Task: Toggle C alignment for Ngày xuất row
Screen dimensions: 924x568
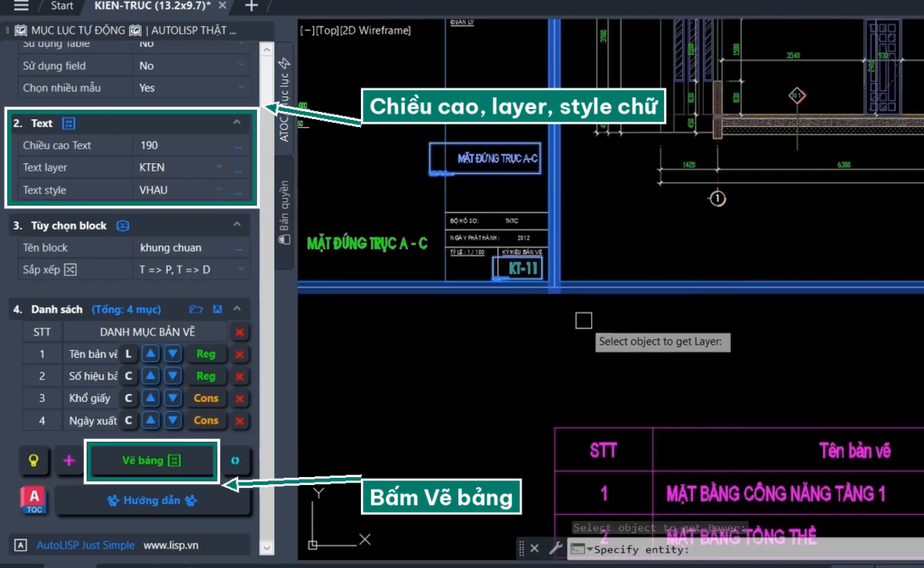Action: 128,420
